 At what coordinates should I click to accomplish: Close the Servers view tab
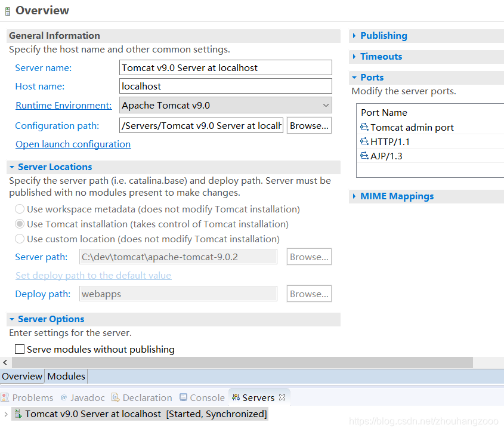(x=282, y=397)
